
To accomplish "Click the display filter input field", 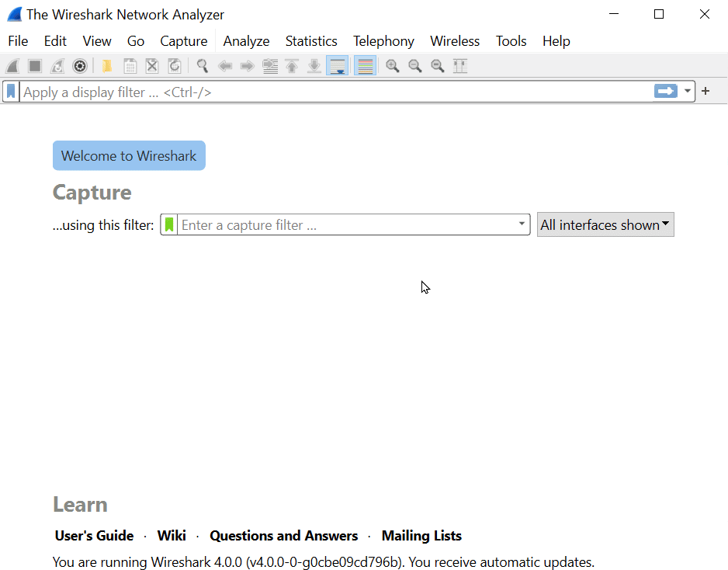I will click(x=336, y=92).
